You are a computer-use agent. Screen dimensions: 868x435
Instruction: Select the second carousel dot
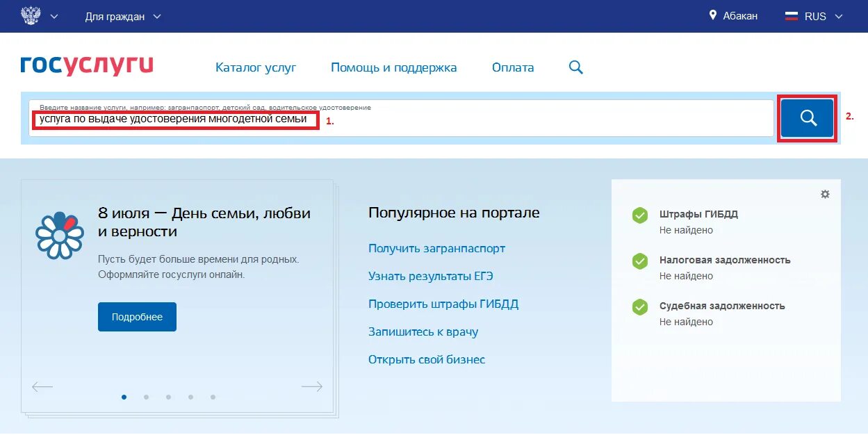(146, 397)
